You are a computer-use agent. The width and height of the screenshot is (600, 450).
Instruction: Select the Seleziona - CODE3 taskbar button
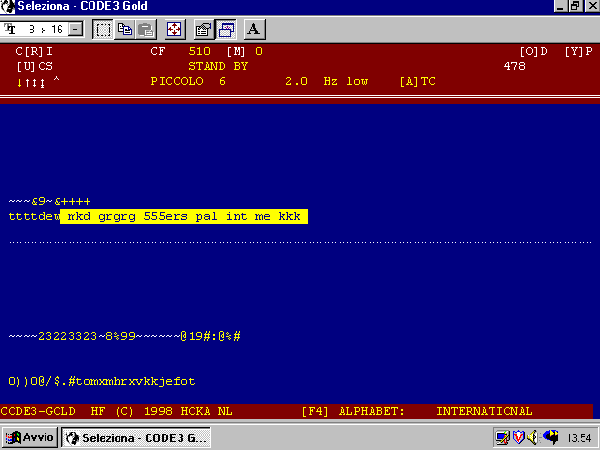coord(136,438)
